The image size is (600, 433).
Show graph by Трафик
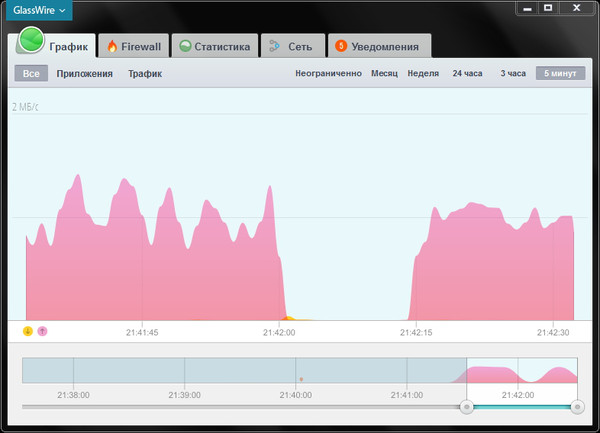[144, 74]
